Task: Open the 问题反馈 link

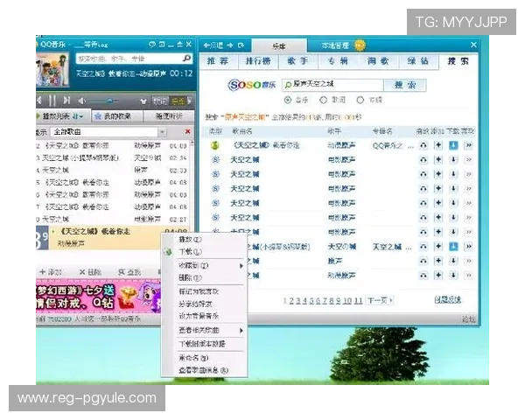Action: click(448, 299)
